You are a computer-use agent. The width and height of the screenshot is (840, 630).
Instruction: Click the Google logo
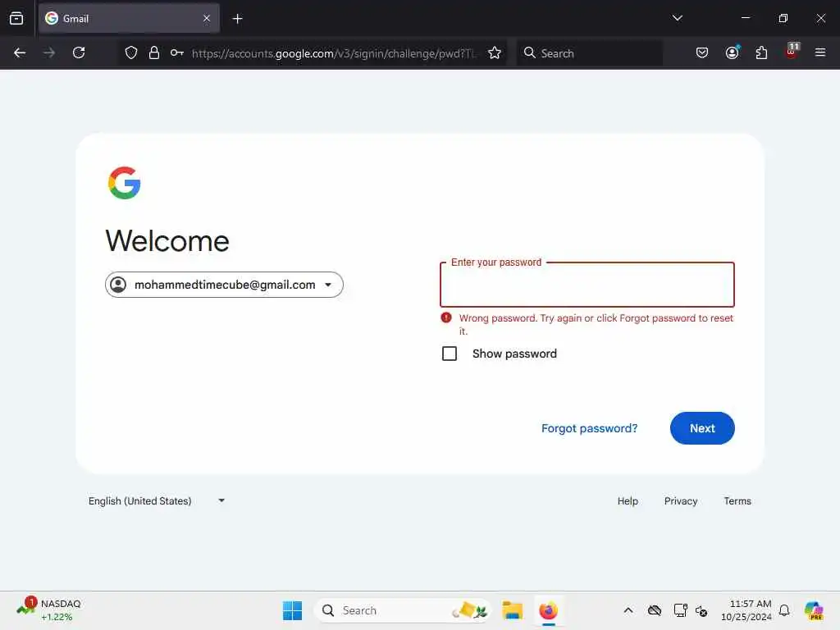tap(125, 183)
